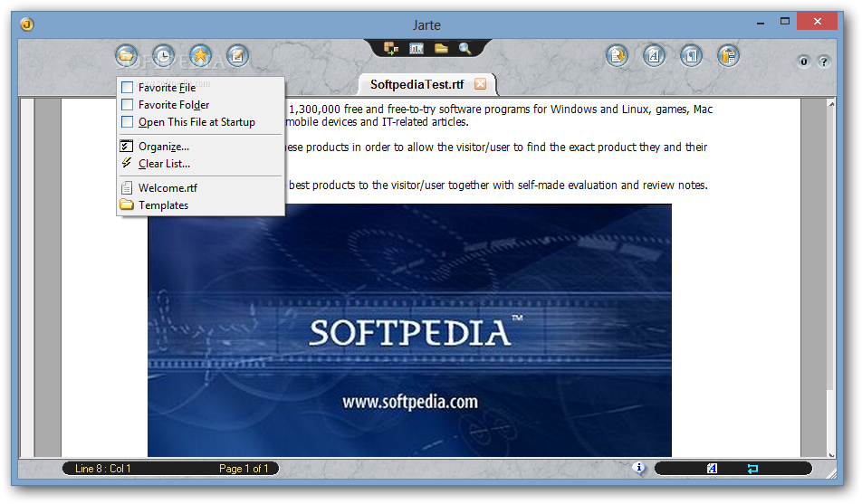Click the Page 1 of 1 indicator

click(244, 469)
